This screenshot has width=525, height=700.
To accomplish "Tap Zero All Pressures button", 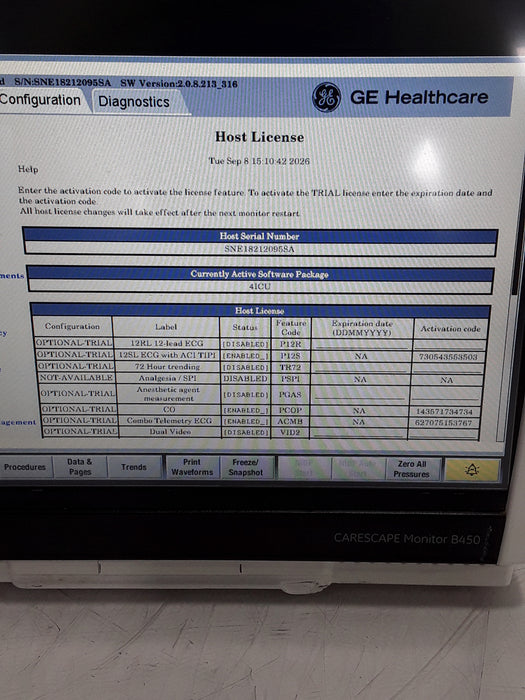I will [x=412, y=469].
